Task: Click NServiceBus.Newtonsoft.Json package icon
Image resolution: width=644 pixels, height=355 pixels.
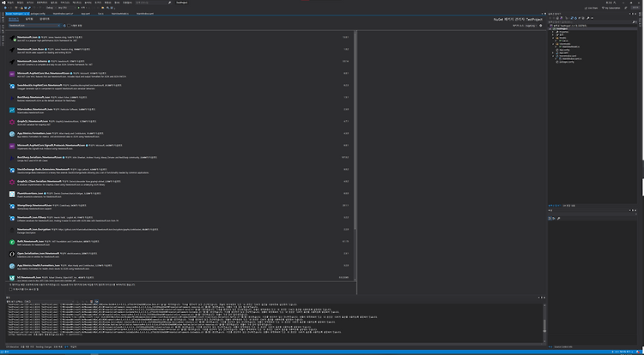Action: (12, 111)
